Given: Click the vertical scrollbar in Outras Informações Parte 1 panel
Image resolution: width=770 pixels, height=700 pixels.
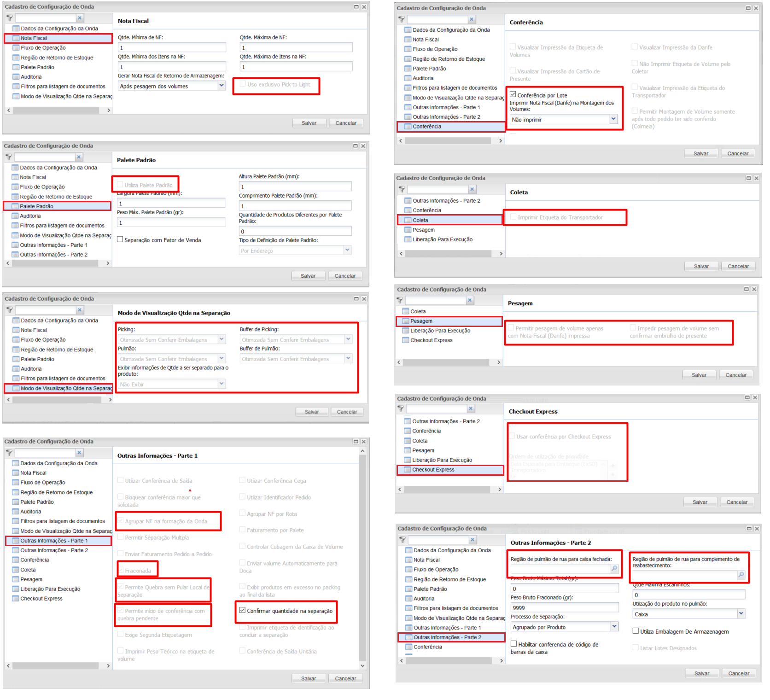Looking at the screenshot, I should click(362, 559).
